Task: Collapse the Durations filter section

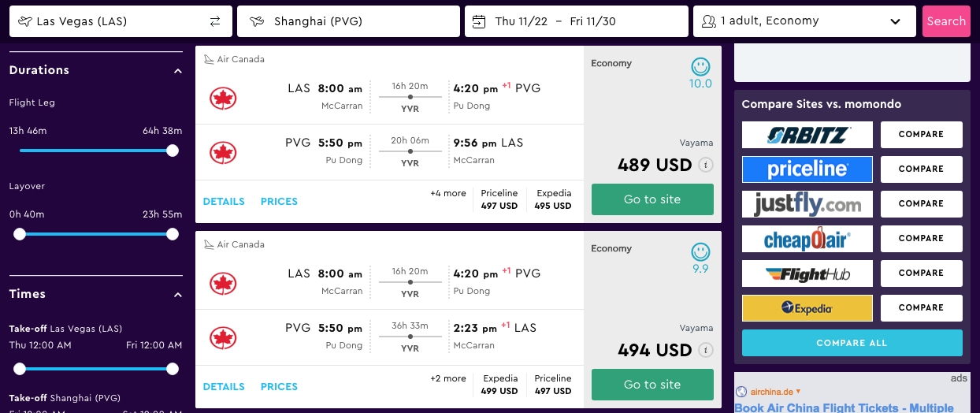Action: click(178, 71)
